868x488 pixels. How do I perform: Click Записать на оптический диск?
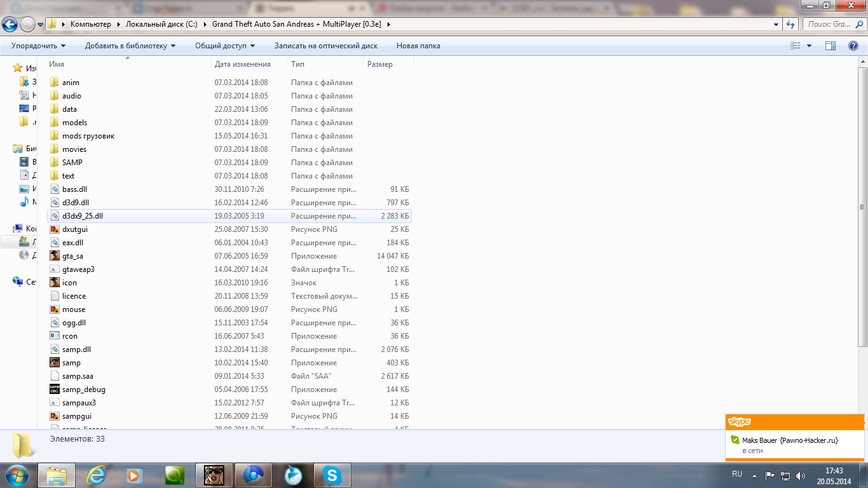pyautogui.click(x=326, y=46)
